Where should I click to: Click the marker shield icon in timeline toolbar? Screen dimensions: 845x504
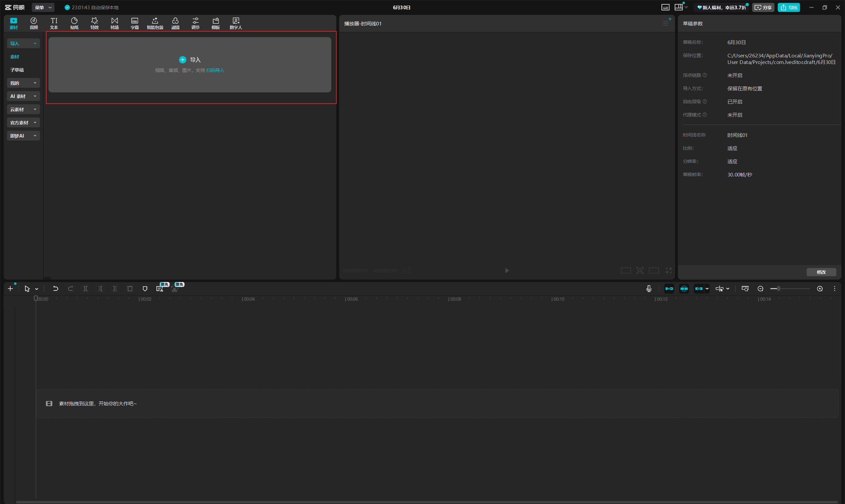[x=145, y=289]
